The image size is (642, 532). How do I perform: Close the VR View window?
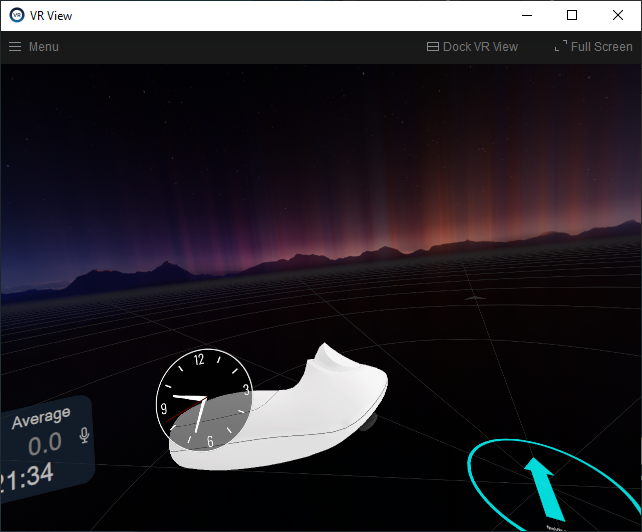coord(618,16)
